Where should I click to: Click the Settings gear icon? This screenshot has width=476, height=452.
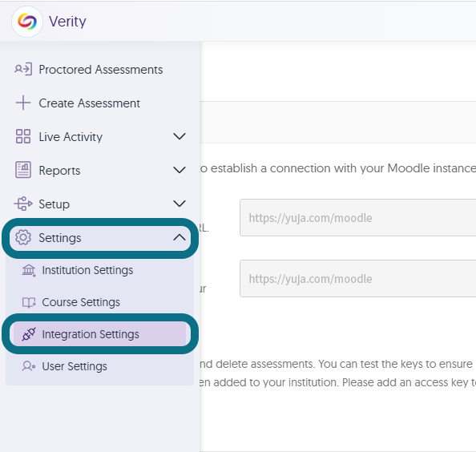point(23,237)
